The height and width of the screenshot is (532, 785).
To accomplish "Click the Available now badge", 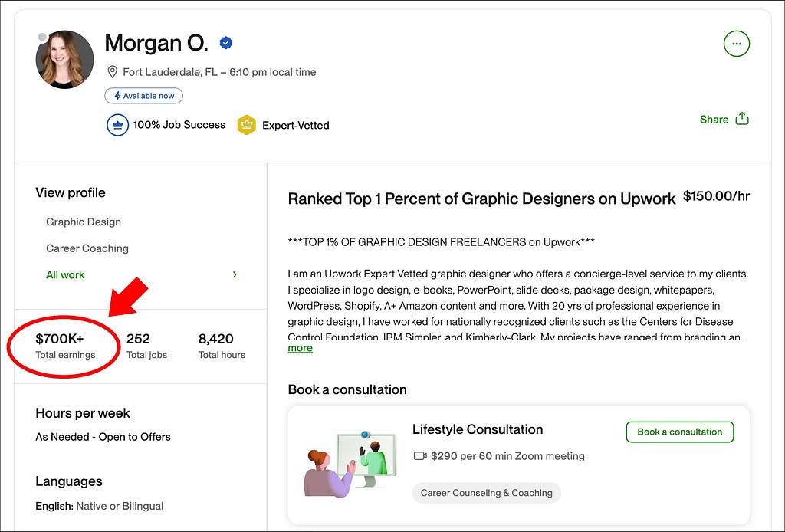I will 143,96.
